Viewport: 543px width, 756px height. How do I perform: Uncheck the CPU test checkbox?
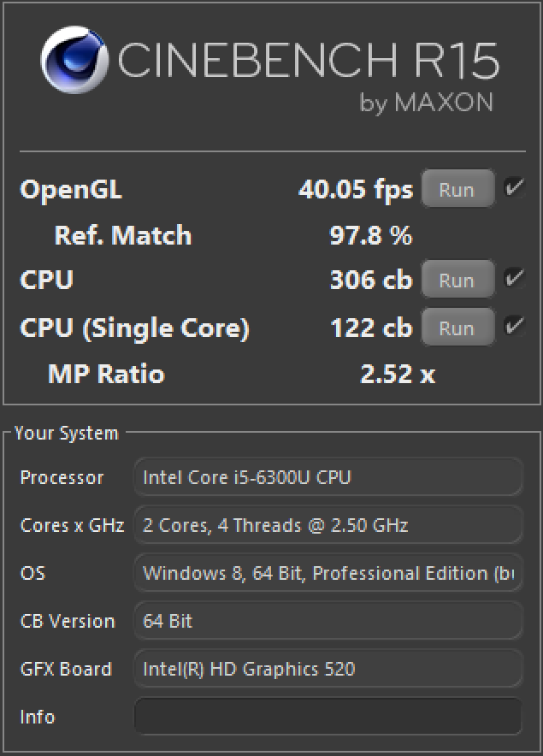click(x=514, y=279)
